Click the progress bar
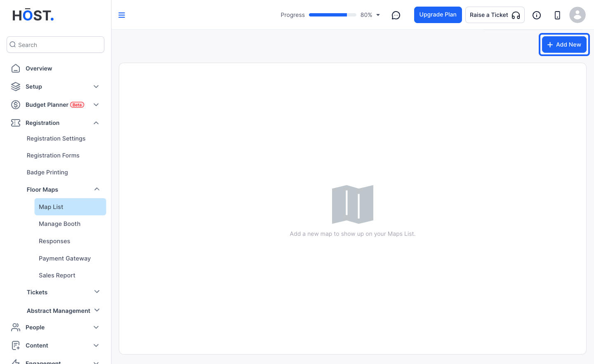The image size is (594, 364). coord(332,15)
